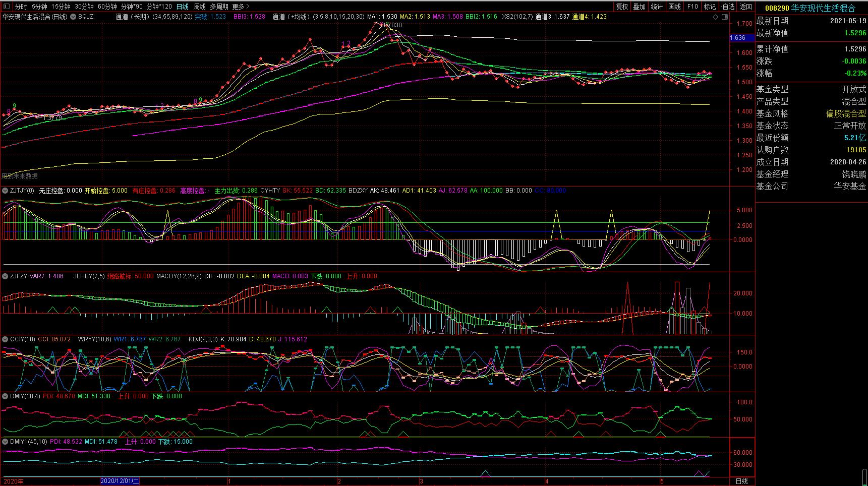Expand the 更多 periods menu
Viewport: 868px width, 486px height.
coord(241,7)
